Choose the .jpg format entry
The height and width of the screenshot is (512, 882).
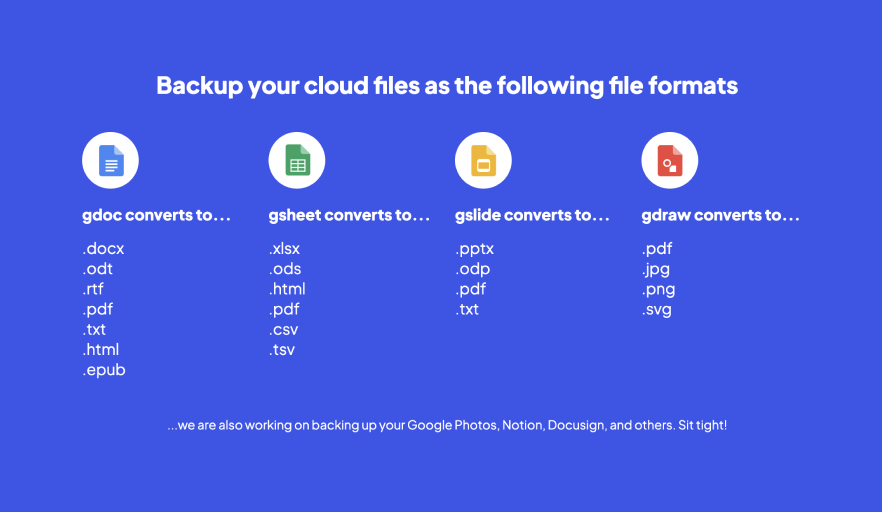tap(656, 270)
